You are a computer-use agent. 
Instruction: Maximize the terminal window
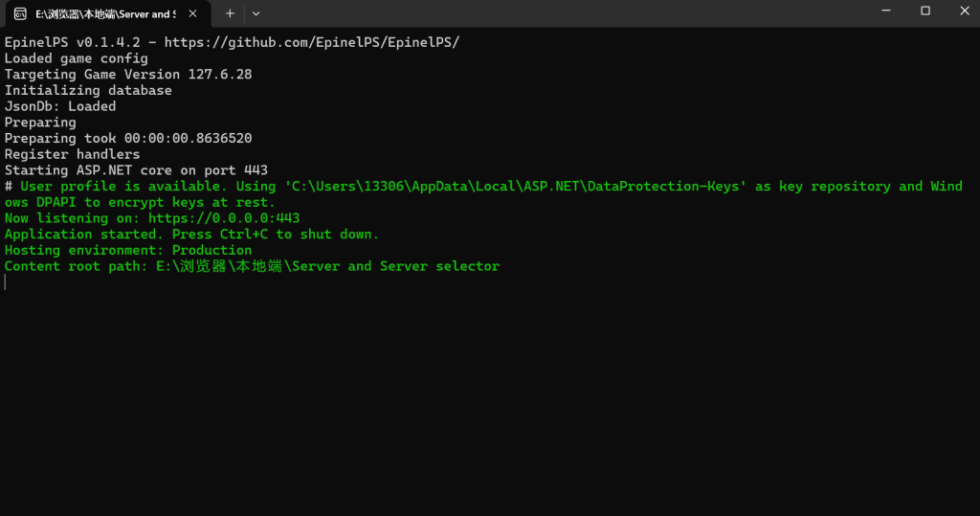pos(925,11)
